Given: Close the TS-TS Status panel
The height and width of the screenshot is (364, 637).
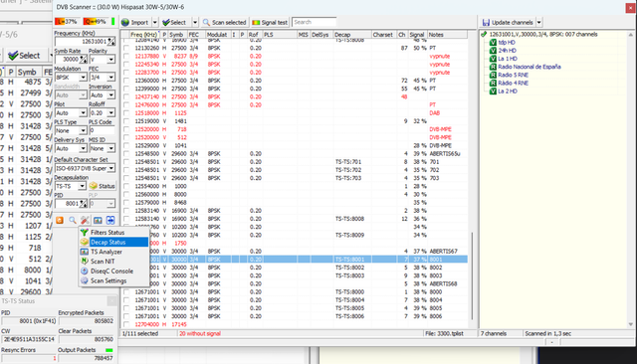Looking at the screenshot, I should coord(111,300).
